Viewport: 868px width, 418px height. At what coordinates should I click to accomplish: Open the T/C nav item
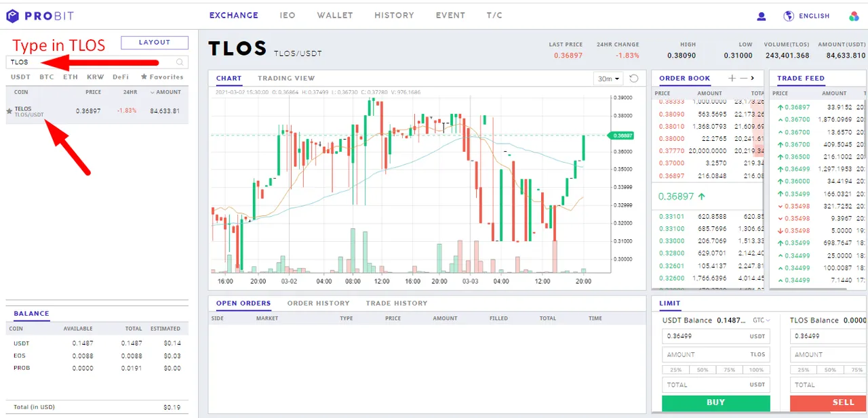click(494, 16)
